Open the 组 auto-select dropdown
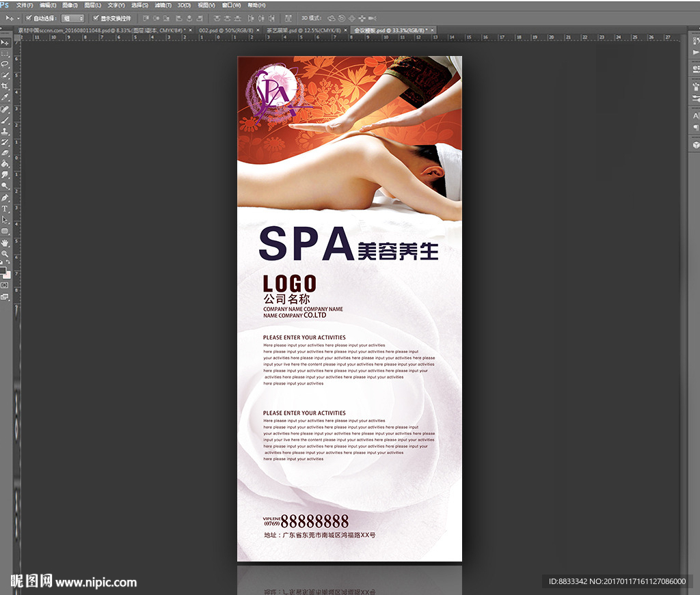Viewport: 700px width, 595px height. coord(73,18)
